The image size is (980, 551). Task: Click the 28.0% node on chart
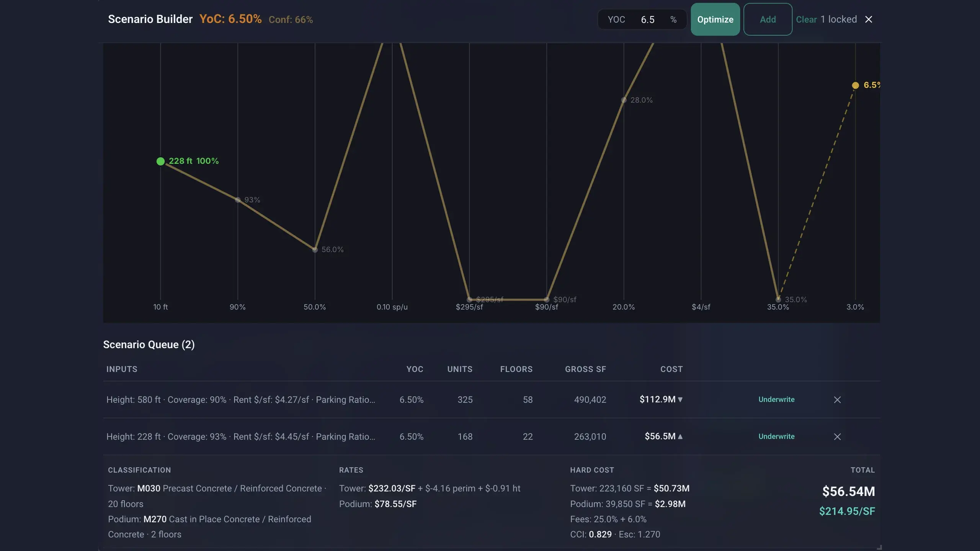tap(624, 100)
